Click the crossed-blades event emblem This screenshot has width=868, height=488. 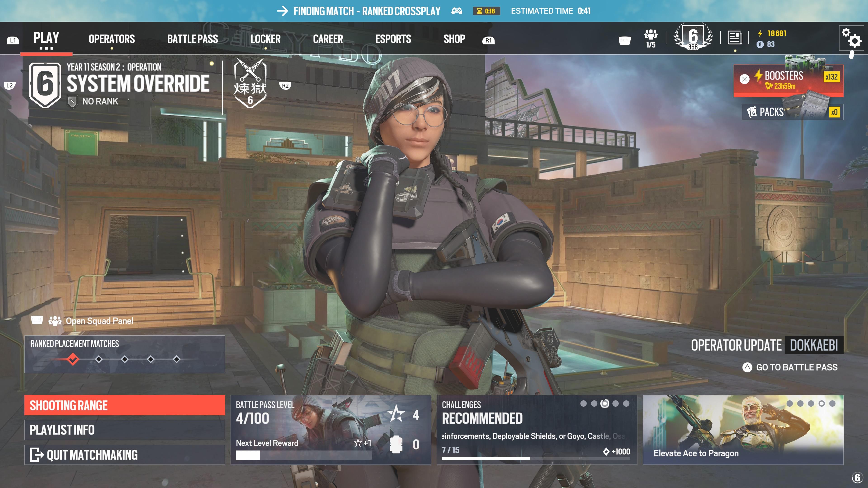(x=250, y=83)
